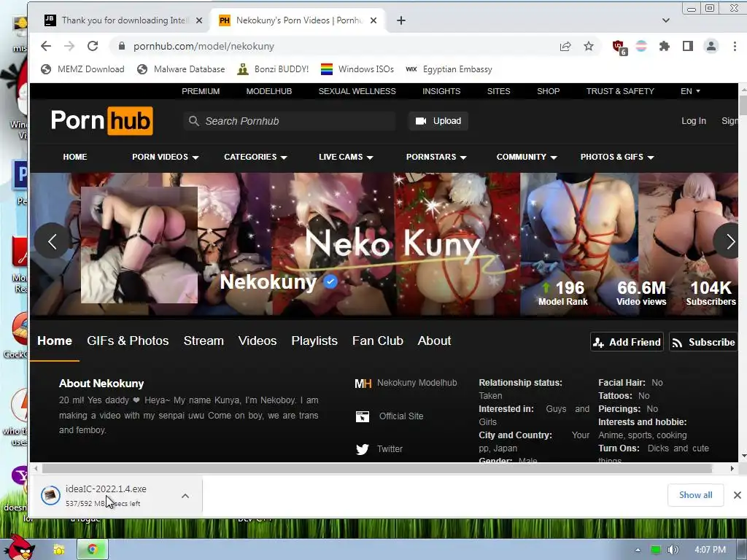This screenshot has width=747, height=560.
Task: Open the Nekokuny Modelhub link
Action: 406,383
